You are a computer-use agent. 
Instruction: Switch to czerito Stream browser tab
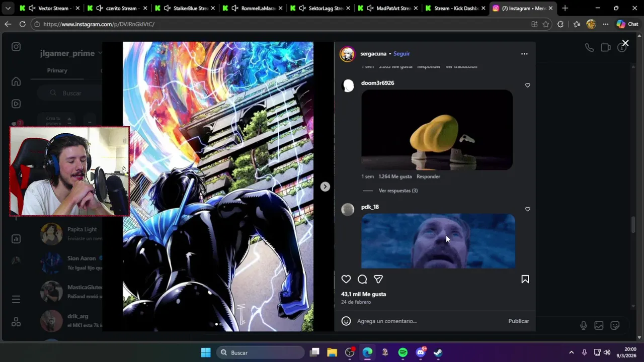(117, 8)
